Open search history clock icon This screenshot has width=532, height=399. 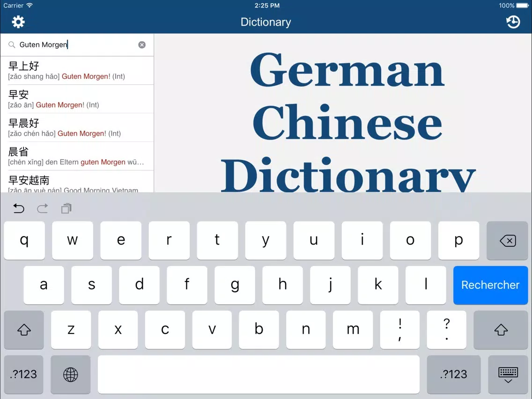pos(513,22)
